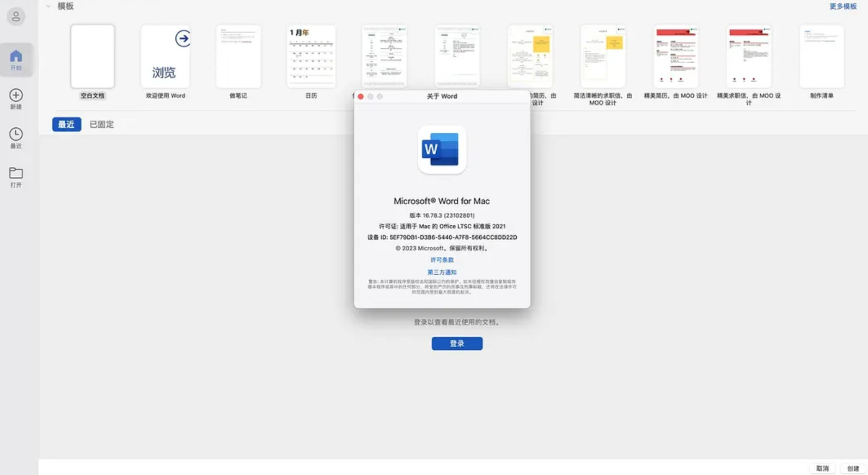Viewport: 868px width, 475px height.
Task: Collapse the templates (模板) section chevron
Action: tap(48, 6)
